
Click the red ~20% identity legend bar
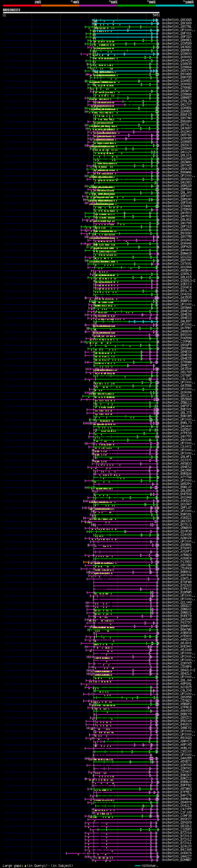(22, 6)
